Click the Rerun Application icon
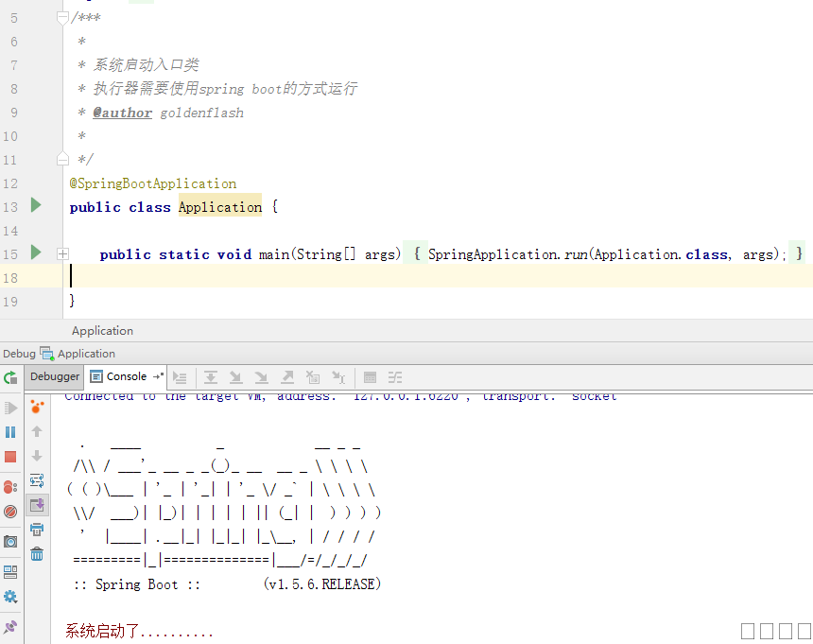 coord(10,377)
